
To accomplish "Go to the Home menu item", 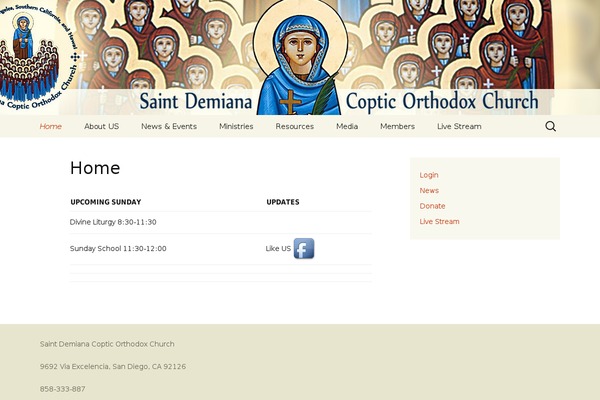I will coord(51,126).
